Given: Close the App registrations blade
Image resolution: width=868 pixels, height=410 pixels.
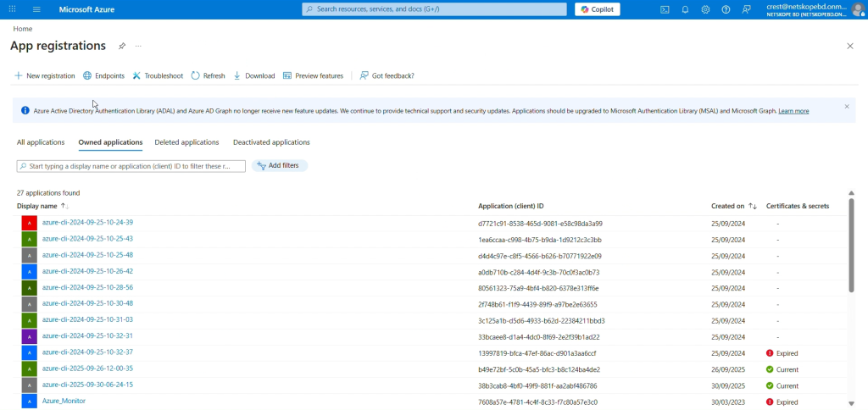Looking at the screenshot, I should [850, 46].
